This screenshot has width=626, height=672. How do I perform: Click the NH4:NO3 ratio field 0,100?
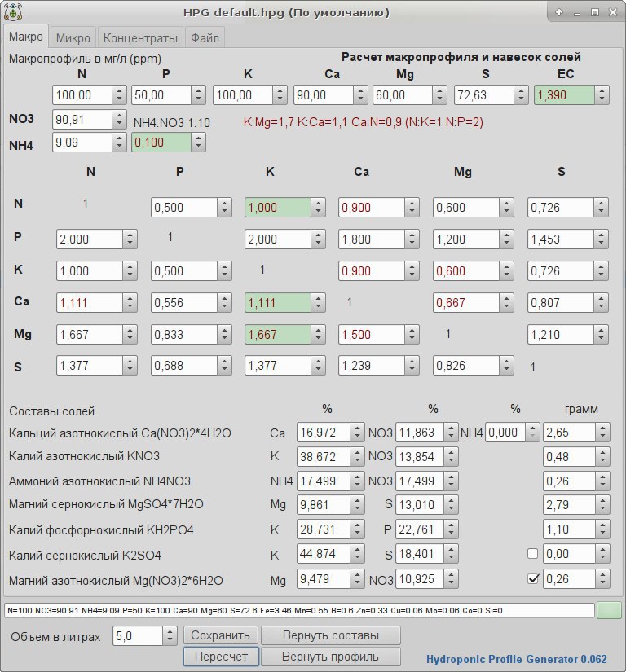pyautogui.click(x=161, y=143)
